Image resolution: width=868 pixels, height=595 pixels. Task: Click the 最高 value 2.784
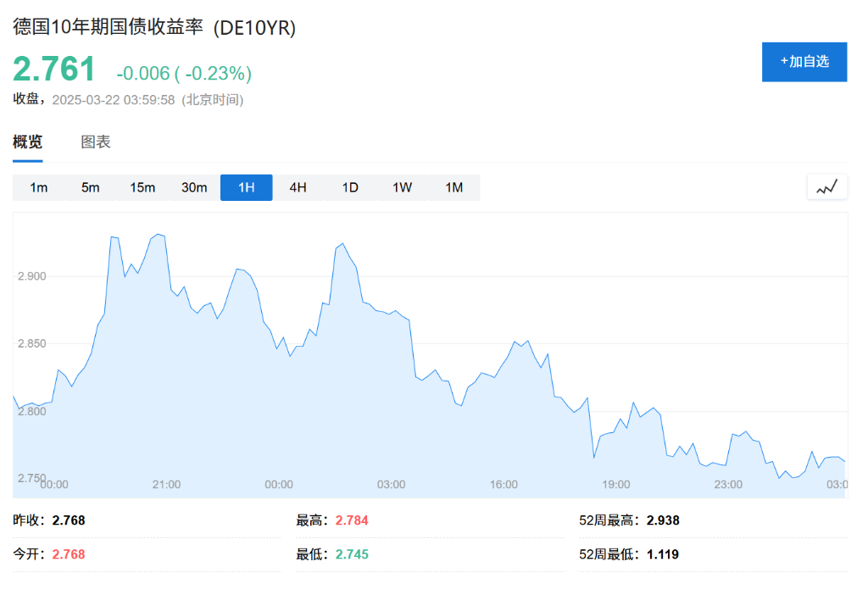(x=350, y=520)
